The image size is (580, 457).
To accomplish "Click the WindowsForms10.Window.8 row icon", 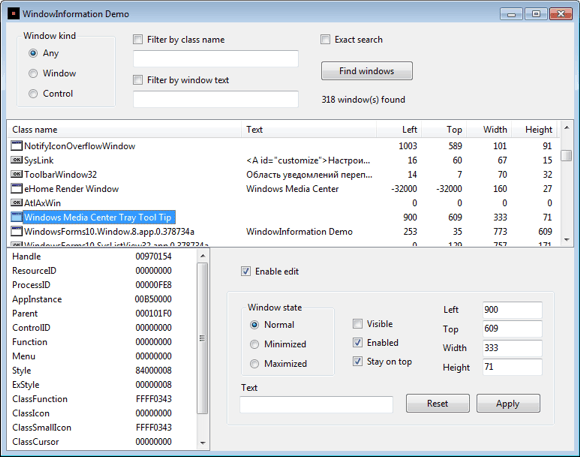I will (x=17, y=232).
